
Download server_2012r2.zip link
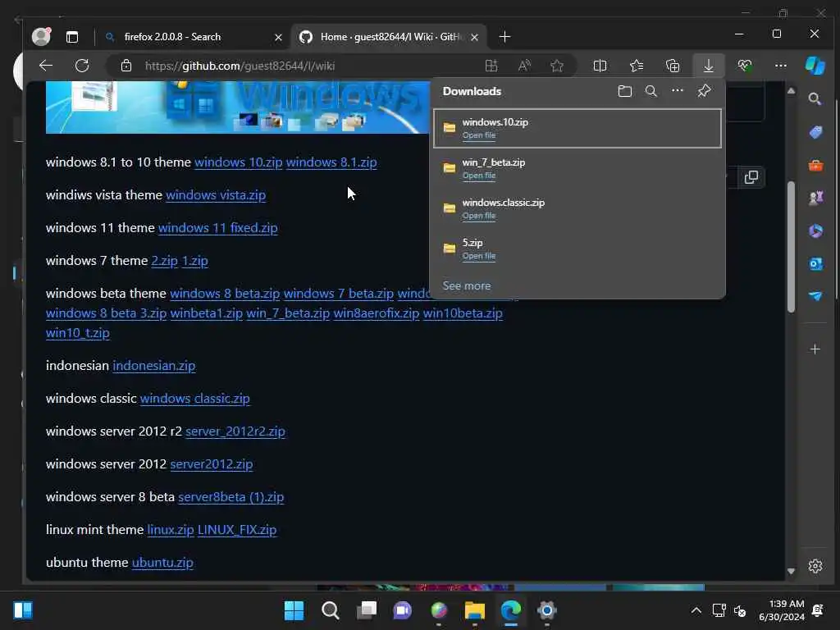click(235, 431)
